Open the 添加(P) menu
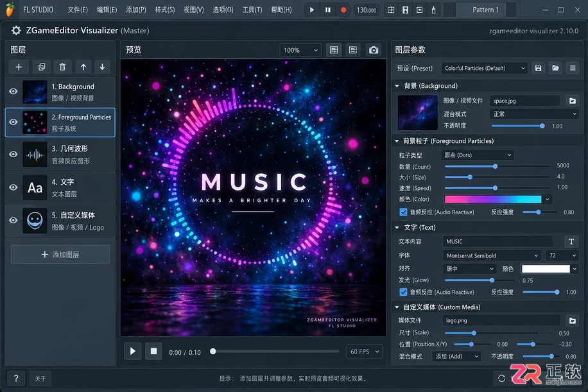Viewport: 588px width, 392px height. (135, 10)
